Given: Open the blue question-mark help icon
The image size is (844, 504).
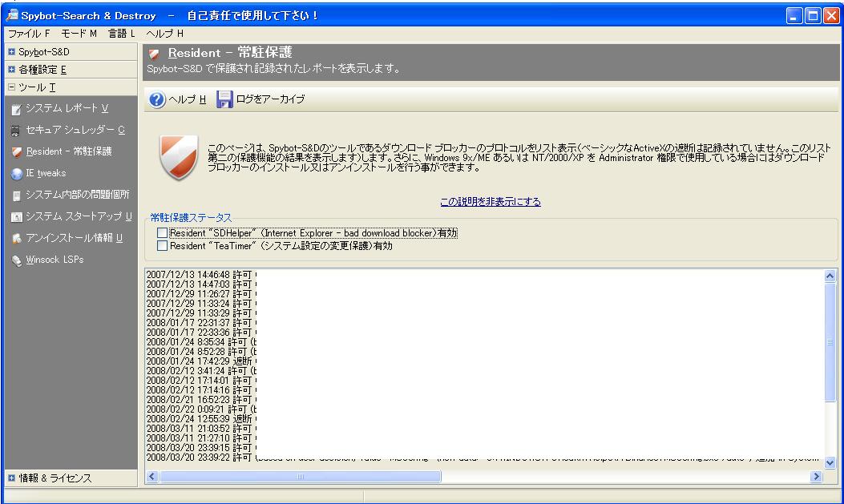Looking at the screenshot, I should coord(156,99).
